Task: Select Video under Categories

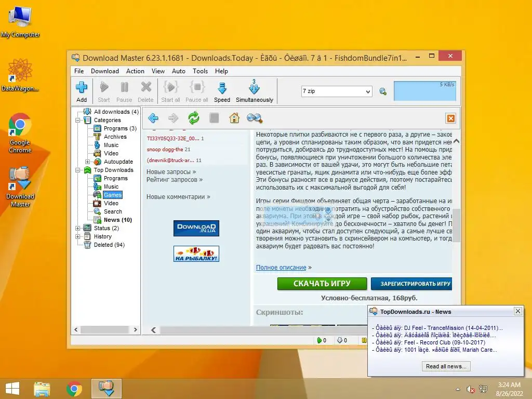Action: (x=111, y=153)
